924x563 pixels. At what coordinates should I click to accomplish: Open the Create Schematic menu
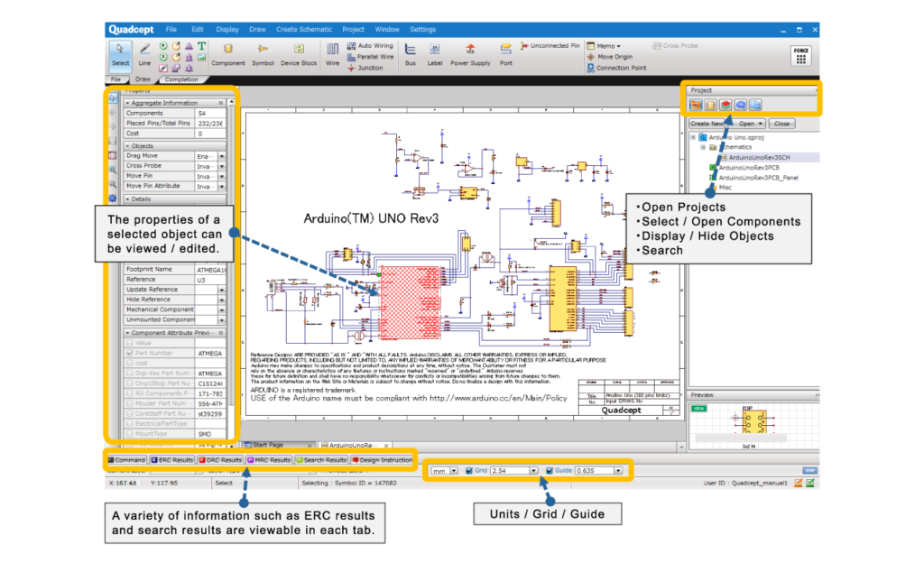304,29
